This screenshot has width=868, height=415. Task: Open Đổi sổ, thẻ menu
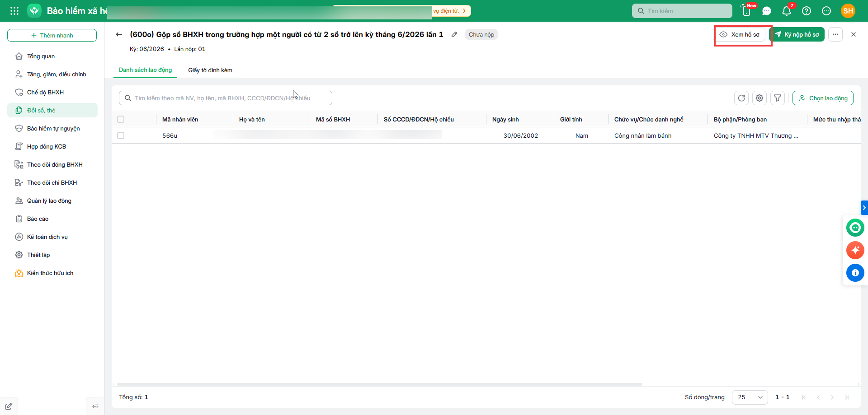(x=52, y=110)
